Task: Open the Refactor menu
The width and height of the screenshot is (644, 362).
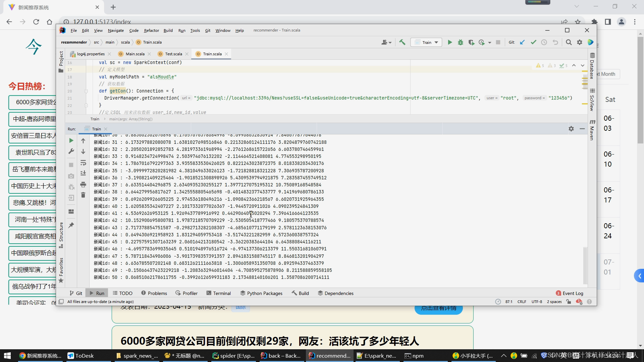Action: (151, 31)
